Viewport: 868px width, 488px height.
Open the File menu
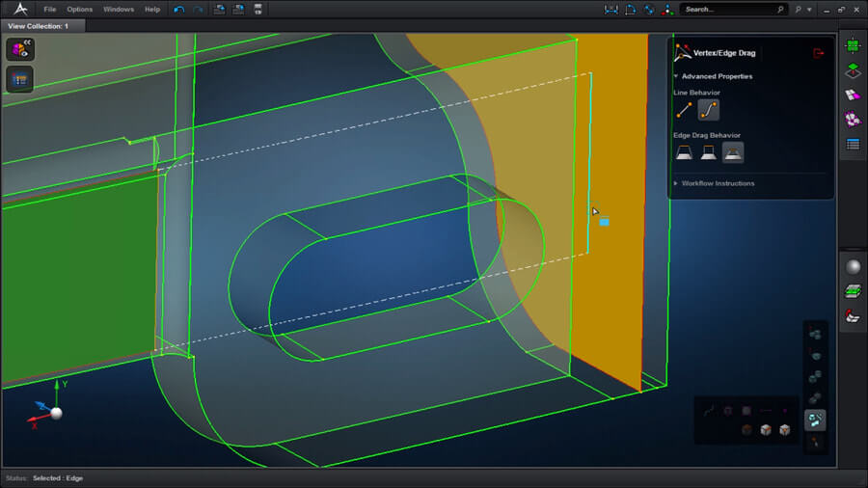click(49, 10)
